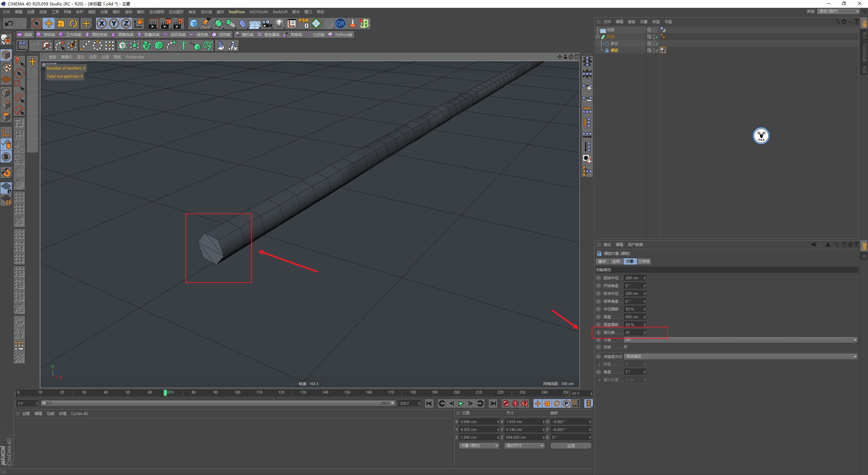Click the green timeline playhead marker
This screenshot has width=868, height=475.
click(165, 392)
